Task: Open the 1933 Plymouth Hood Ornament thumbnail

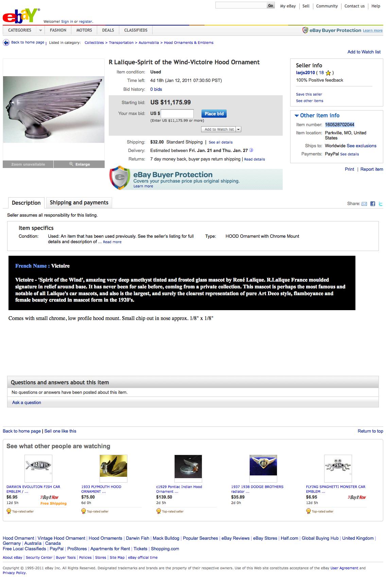Action: [x=113, y=466]
